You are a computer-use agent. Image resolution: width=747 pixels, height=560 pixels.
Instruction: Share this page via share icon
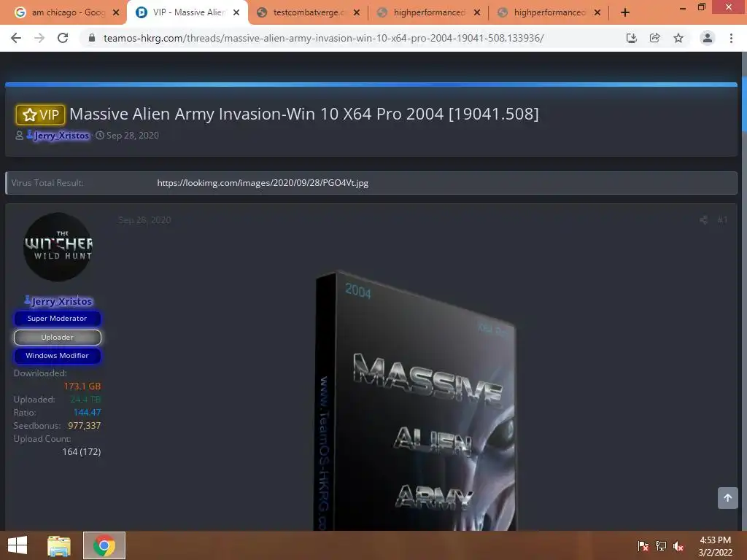click(654, 38)
